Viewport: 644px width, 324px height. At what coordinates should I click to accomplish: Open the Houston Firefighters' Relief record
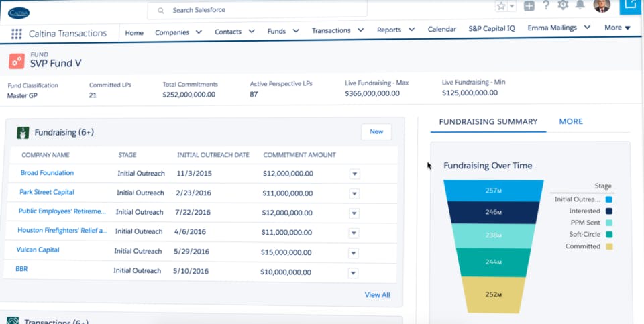click(62, 230)
